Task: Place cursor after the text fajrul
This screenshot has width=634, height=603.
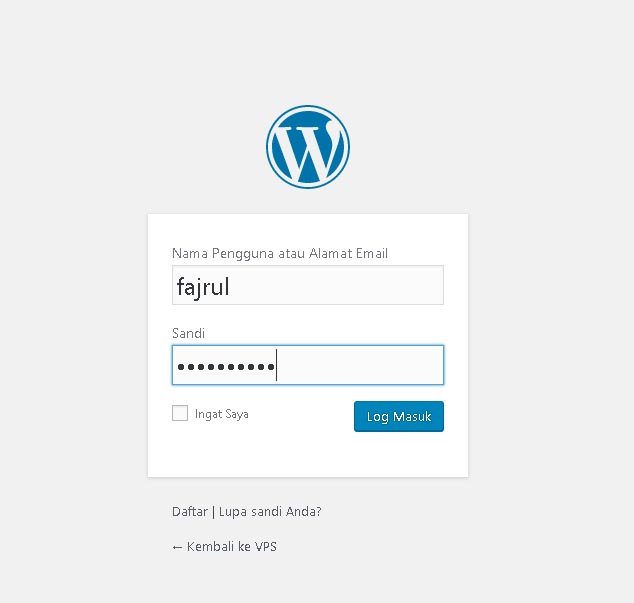Action: 231,286
